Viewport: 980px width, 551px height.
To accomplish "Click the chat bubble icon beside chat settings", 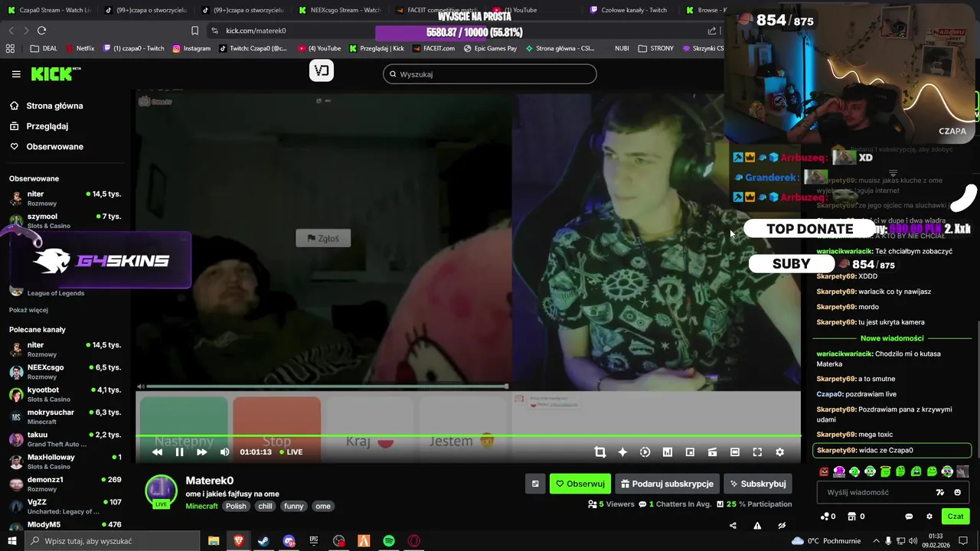I will (909, 517).
